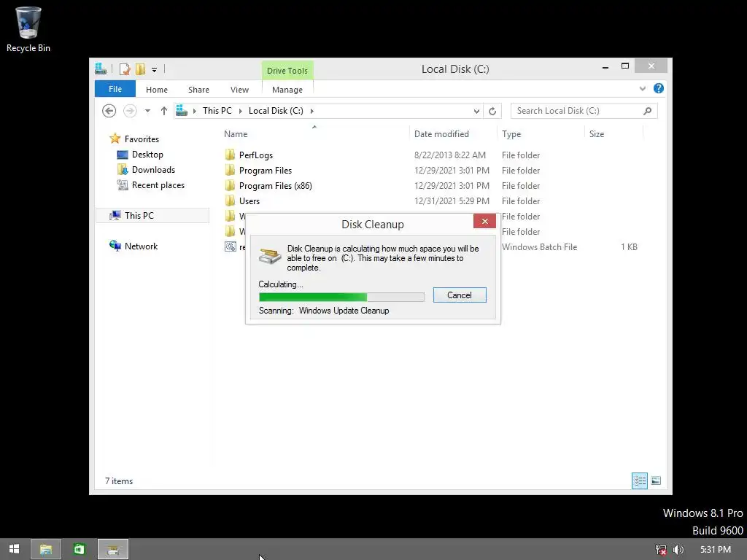Select Favorites in the navigation pane

coord(142,139)
